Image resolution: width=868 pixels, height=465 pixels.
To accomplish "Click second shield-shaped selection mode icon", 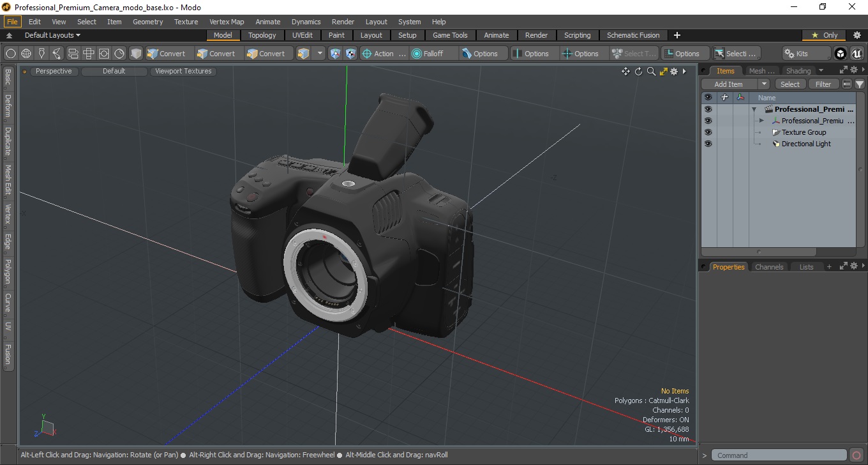I will (x=351, y=54).
